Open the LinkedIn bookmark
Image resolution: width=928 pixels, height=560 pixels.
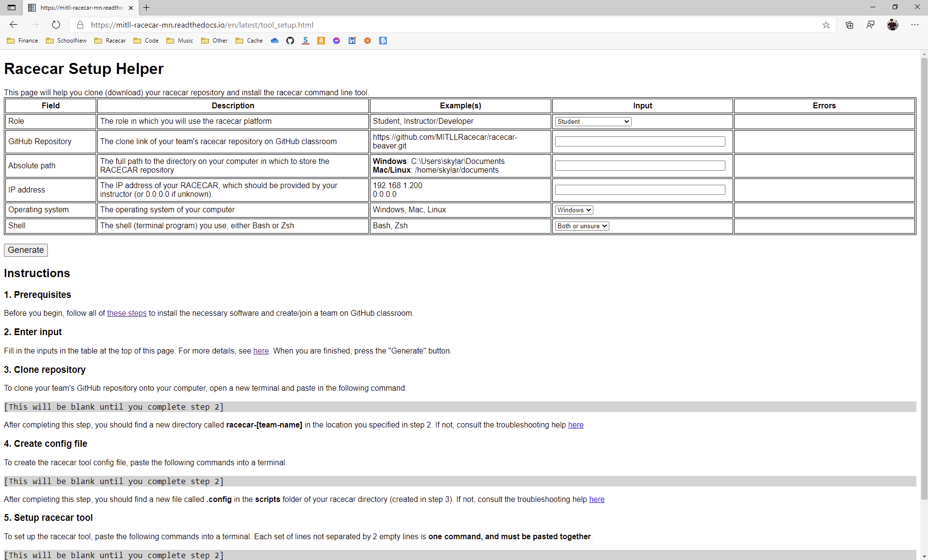[352, 41]
